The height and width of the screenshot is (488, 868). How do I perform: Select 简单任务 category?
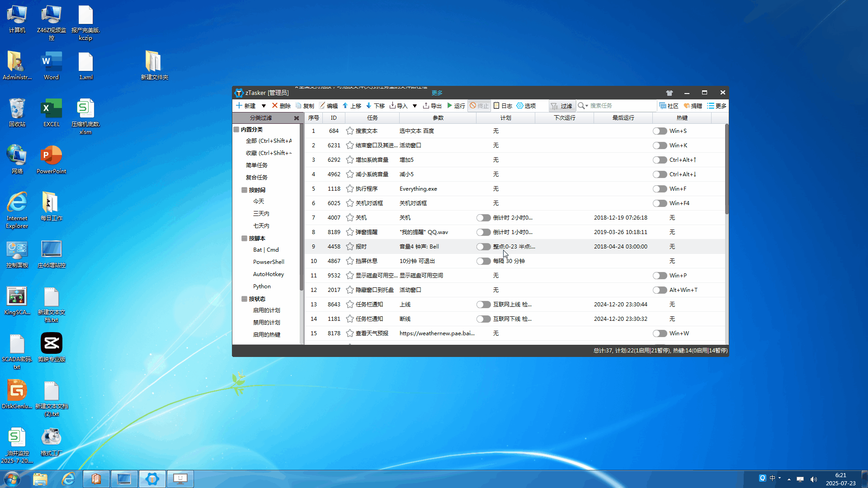coord(256,165)
